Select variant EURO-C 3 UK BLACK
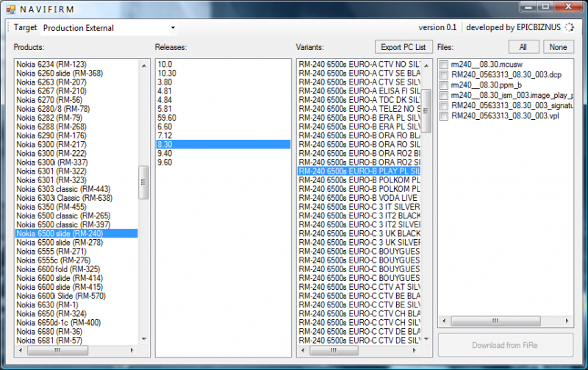The width and height of the screenshot is (588, 370). pos(359,233)
